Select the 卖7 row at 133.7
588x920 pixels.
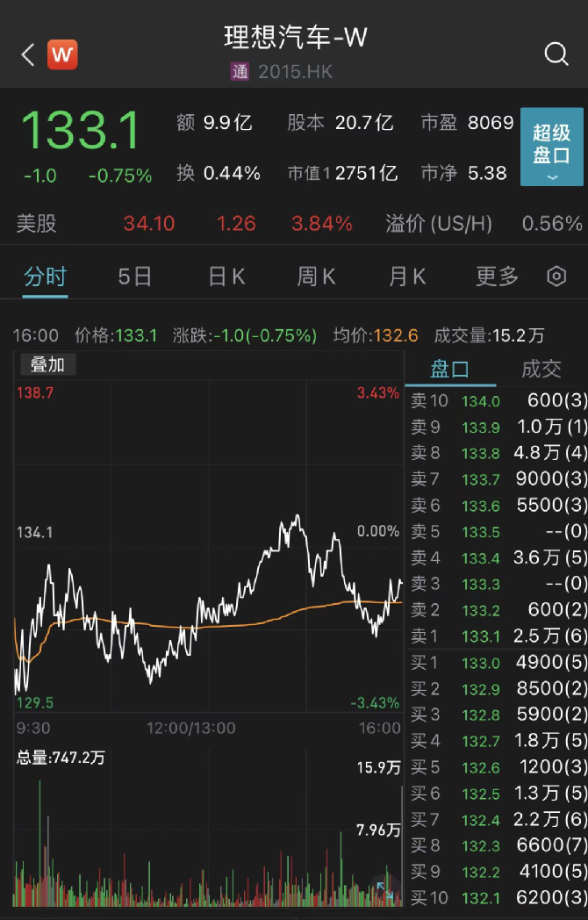point(497,478)
